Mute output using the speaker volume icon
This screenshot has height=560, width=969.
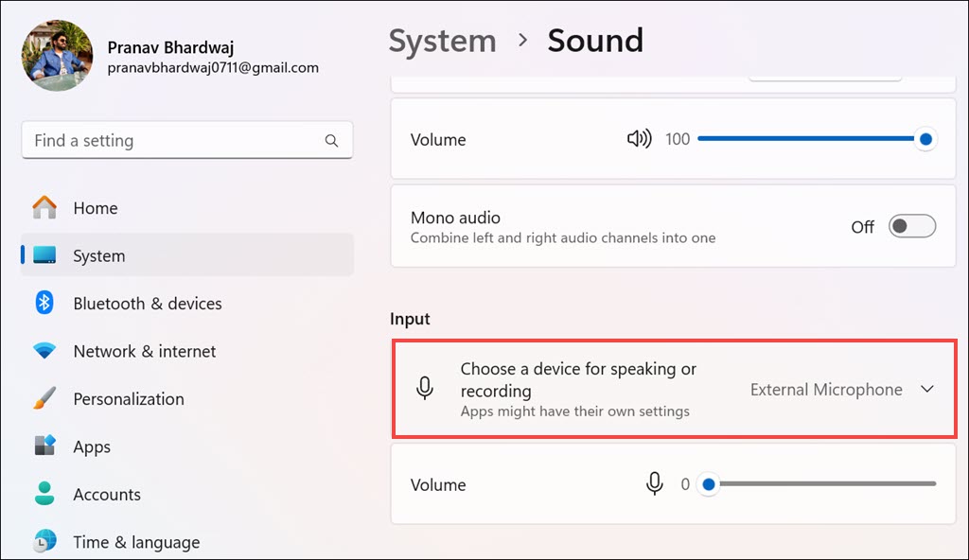click(x=640, y=139)
